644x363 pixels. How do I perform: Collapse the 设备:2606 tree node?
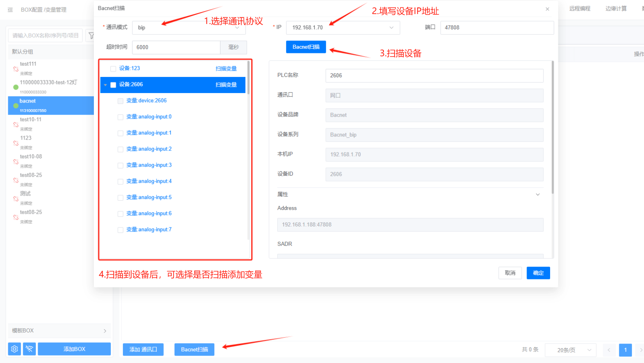pyautogui.click(x=105, y=85)
